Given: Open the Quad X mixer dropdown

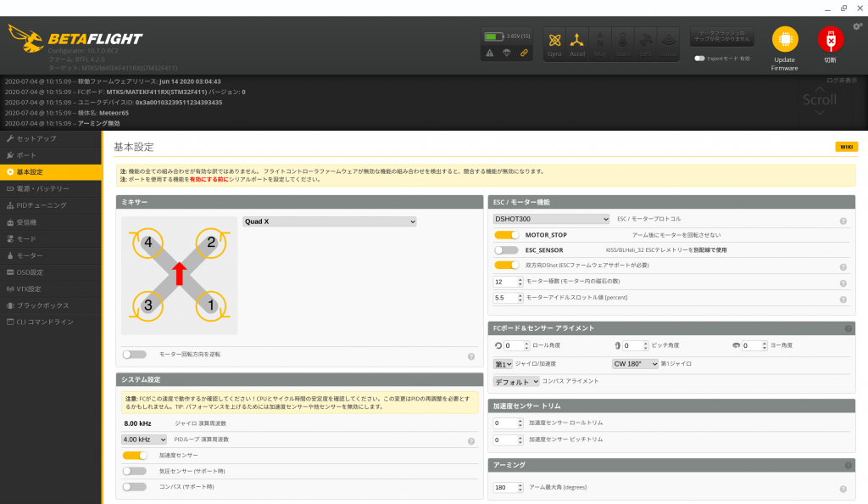Looking at the screenshot, I should [330, 221].
